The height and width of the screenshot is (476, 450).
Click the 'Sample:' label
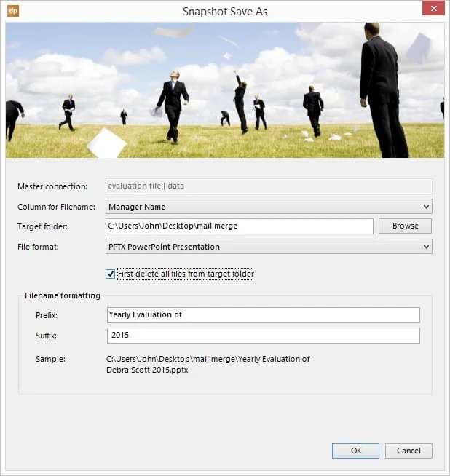pyautogui.click(x=50, y=359)
